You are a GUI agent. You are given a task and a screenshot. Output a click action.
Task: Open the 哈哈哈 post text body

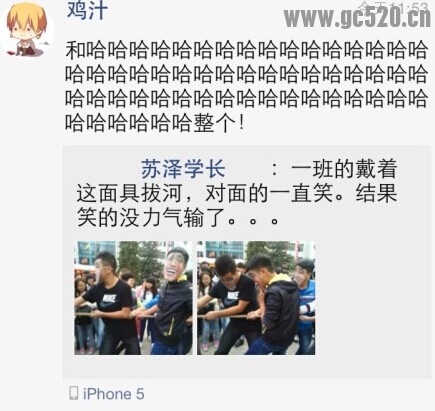(x=246, y=86)
